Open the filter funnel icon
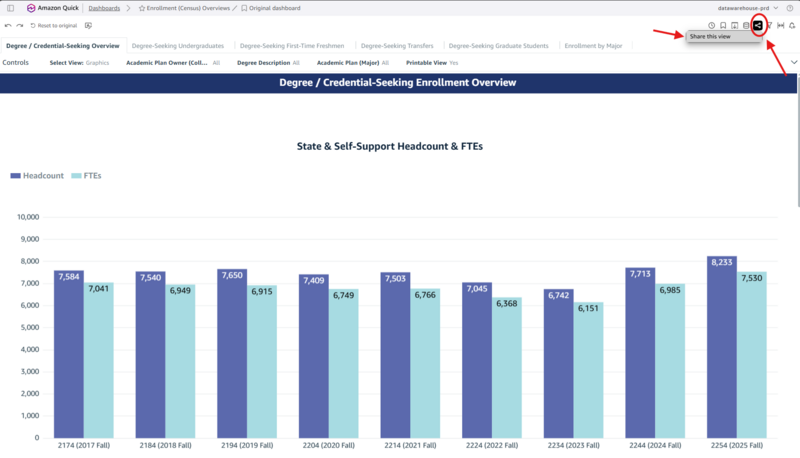 [769, 26]
